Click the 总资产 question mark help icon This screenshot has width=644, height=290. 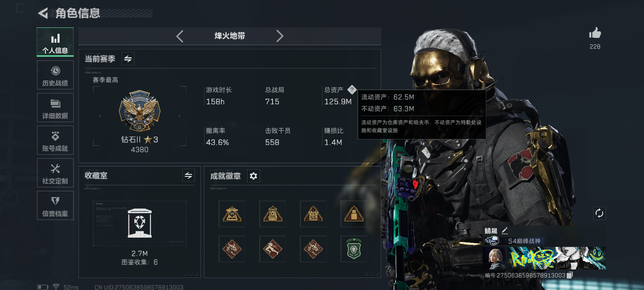(x=352, y=89)
